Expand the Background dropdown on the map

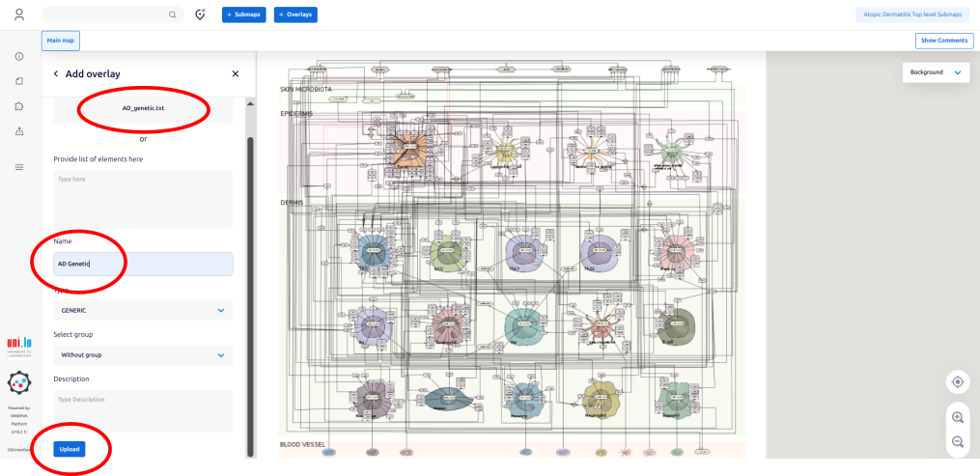[x=936, y=72]
